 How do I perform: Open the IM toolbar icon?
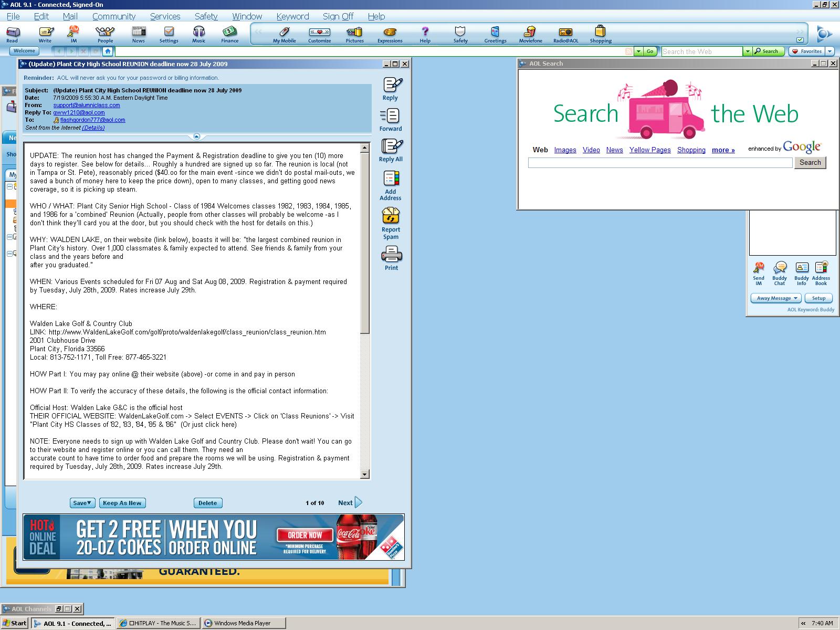pyautogui.click(x=73, y=35)
